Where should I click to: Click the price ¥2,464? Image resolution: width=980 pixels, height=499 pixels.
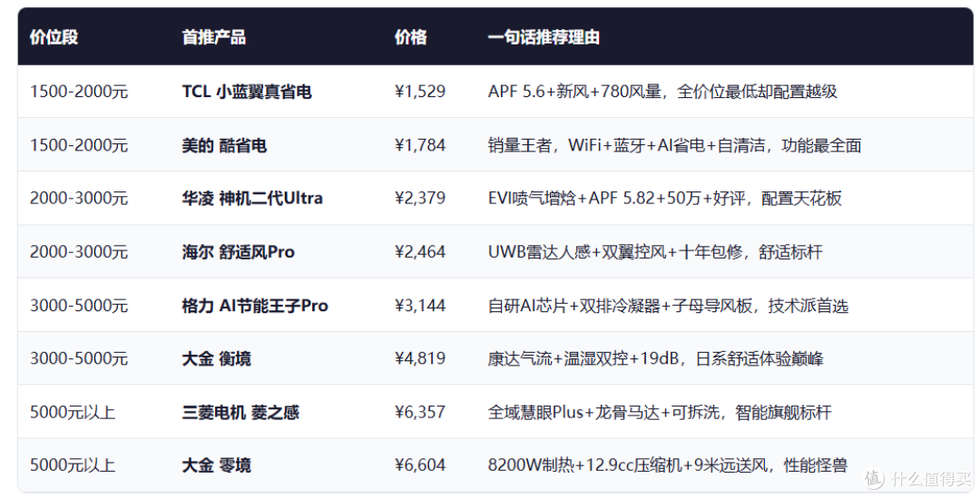(x=420, y=252)
